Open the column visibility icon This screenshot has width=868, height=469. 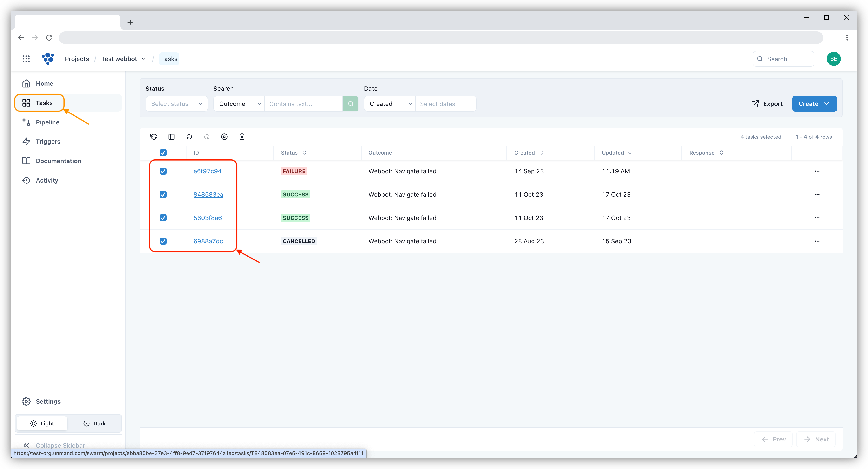172,137
